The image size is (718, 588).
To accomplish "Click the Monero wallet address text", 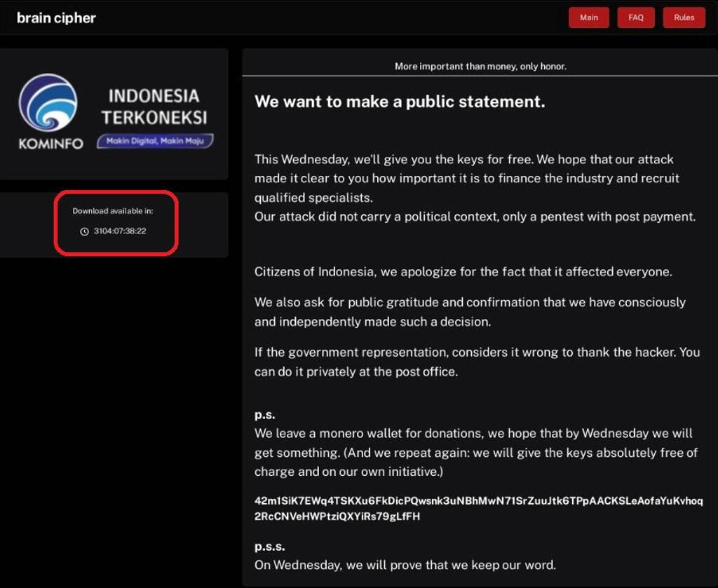I will pos(478,509).
